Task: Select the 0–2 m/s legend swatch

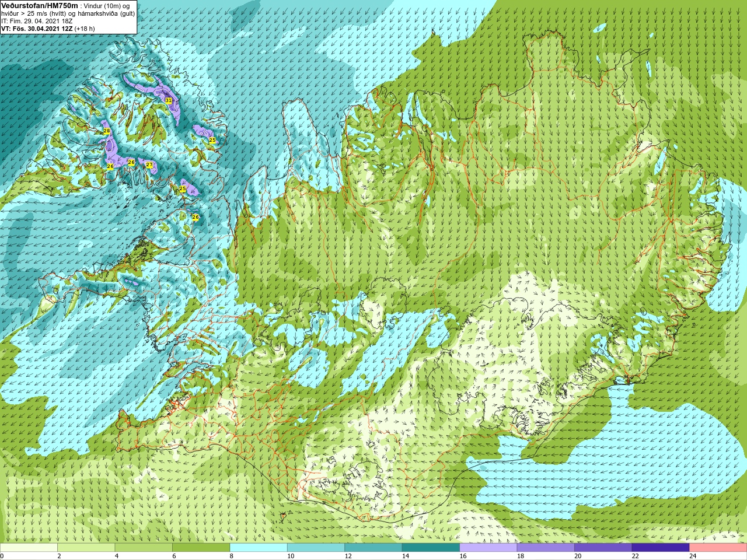Action: [29, 548]
